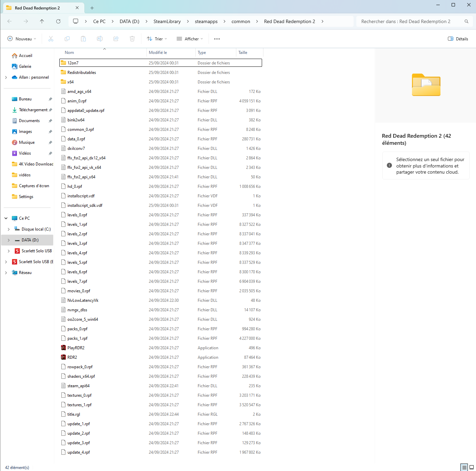Click the Share icon in toolbar

(116, 39)
